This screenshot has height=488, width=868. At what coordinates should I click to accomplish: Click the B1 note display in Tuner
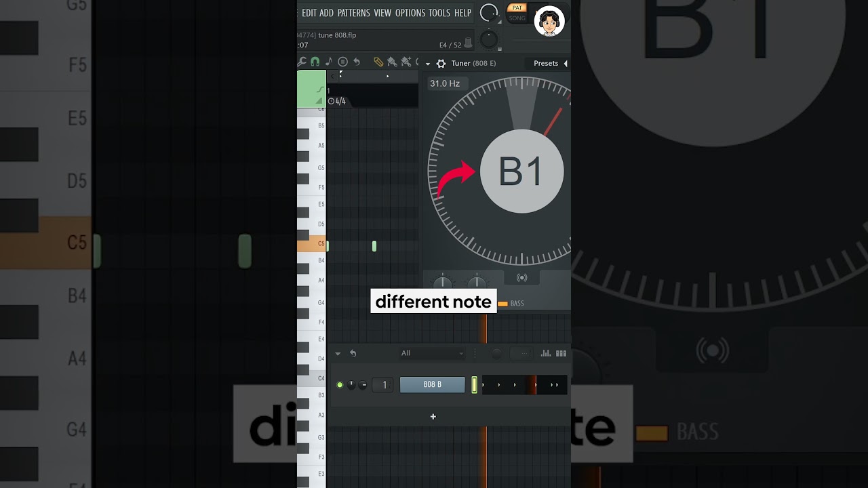521,171
